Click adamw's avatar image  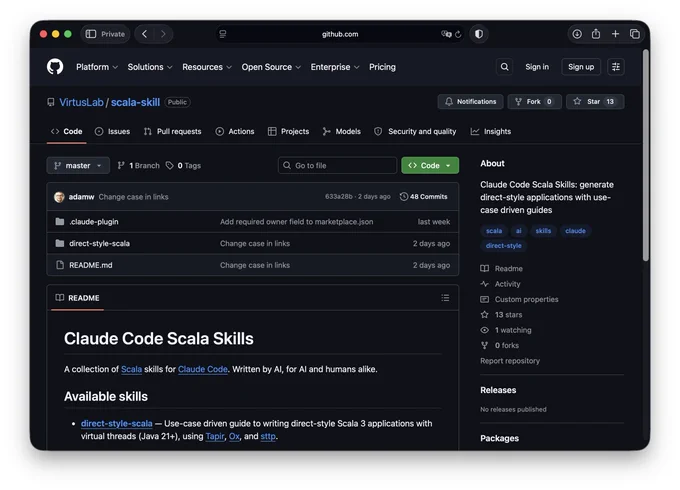(59, 197)
